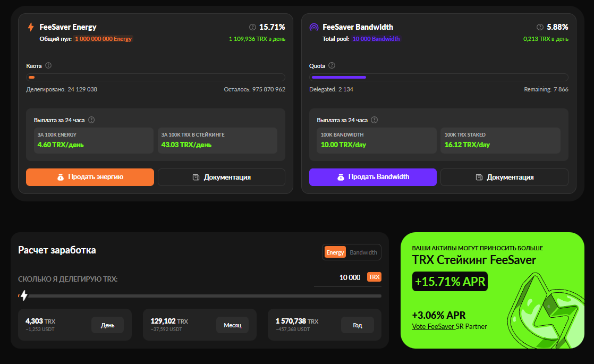Select the Год earnings period
The image size is (594, 364).
[x=358, y=325]
